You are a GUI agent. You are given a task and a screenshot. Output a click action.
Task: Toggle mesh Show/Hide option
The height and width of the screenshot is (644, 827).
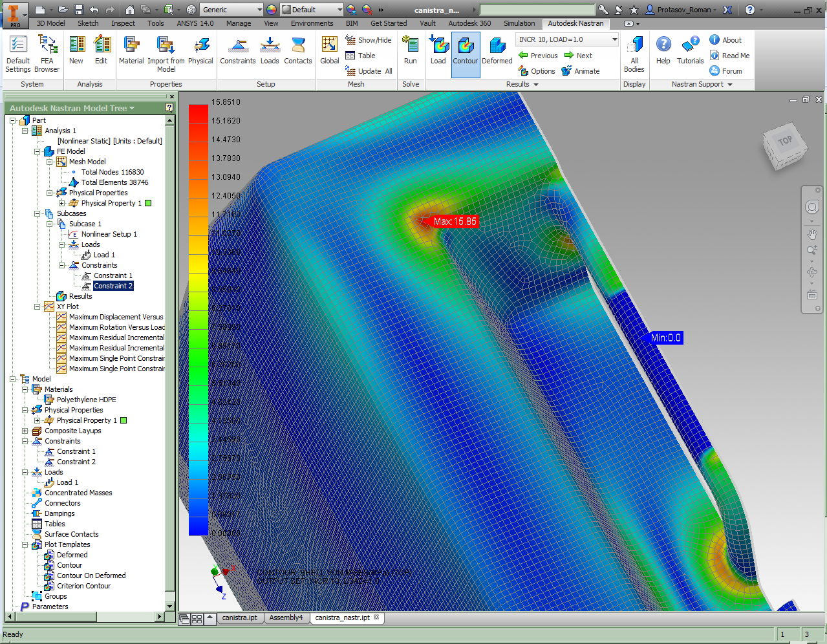[x=369, y=40]
